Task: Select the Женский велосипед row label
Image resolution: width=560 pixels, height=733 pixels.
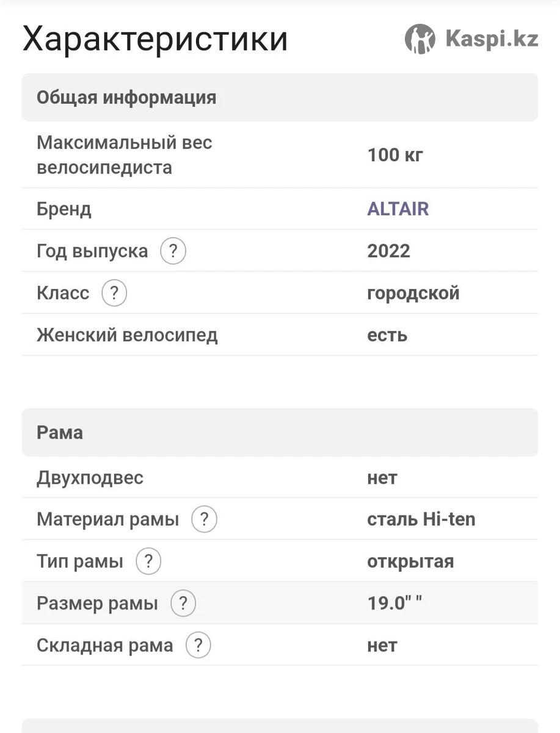Action: (127, 335)
